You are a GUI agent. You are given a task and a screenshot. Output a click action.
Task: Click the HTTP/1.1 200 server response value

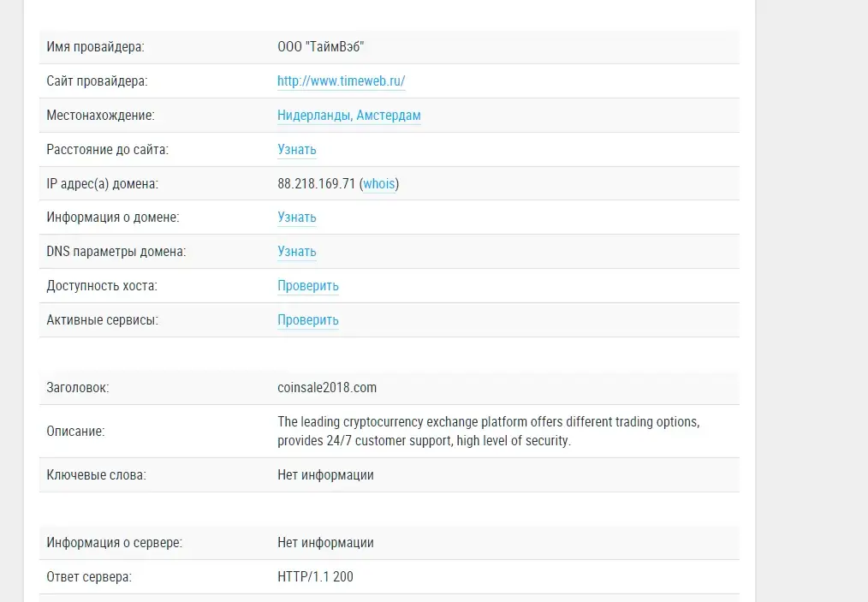coord(315,576)
